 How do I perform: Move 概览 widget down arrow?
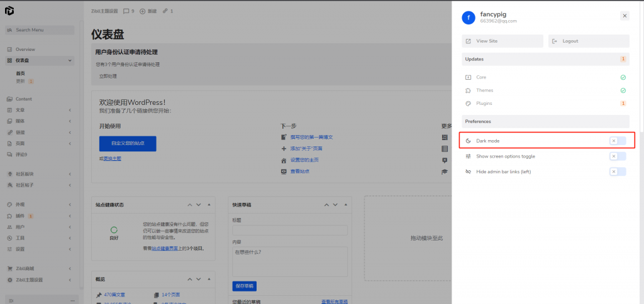click(198, 280)
